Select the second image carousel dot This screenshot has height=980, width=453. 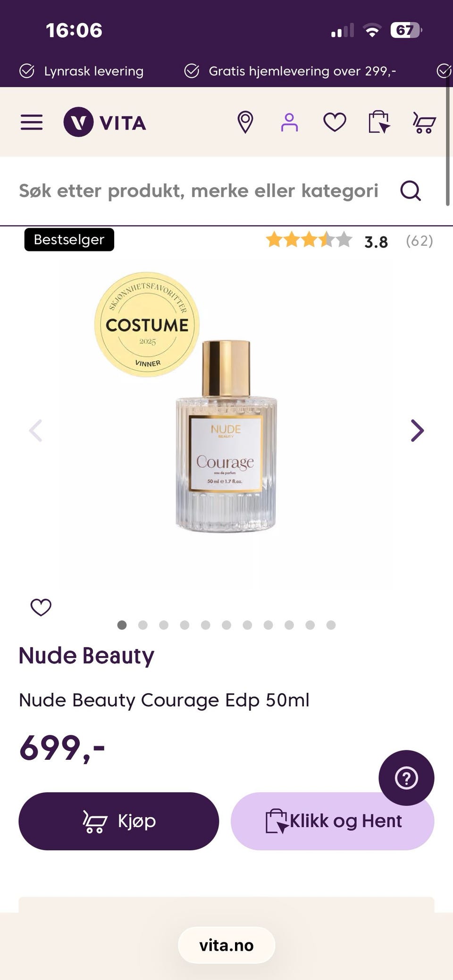(x=143, y=625)
